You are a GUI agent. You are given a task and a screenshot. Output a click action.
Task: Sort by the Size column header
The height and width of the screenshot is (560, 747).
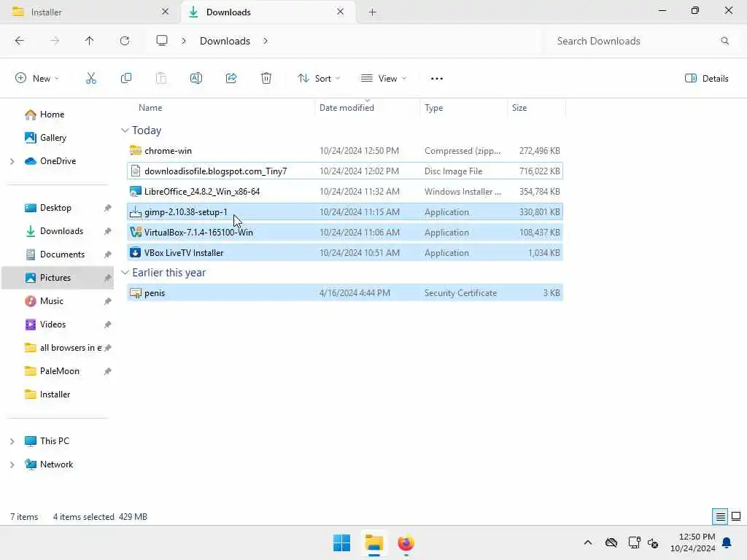click(x=519, y=108)
